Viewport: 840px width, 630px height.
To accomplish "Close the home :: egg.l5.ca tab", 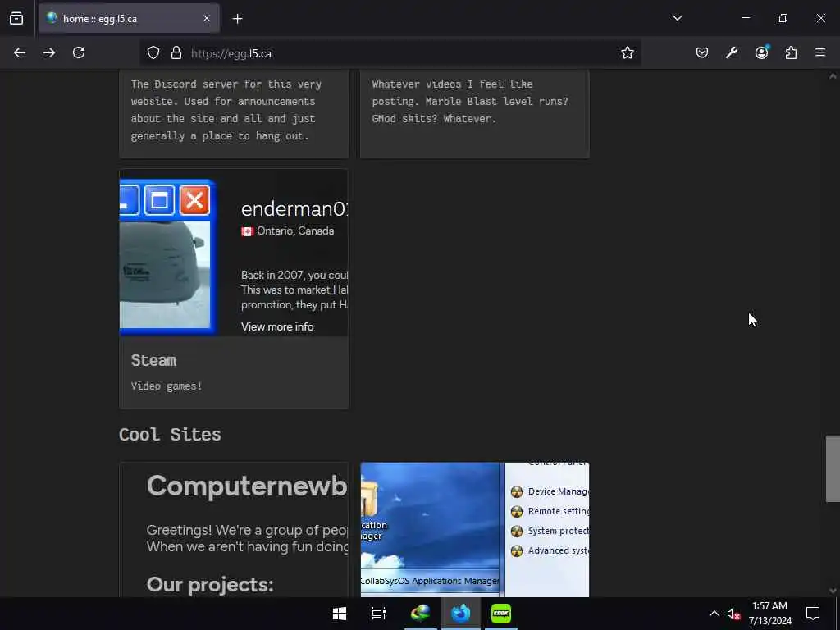I will pos(207,19).
